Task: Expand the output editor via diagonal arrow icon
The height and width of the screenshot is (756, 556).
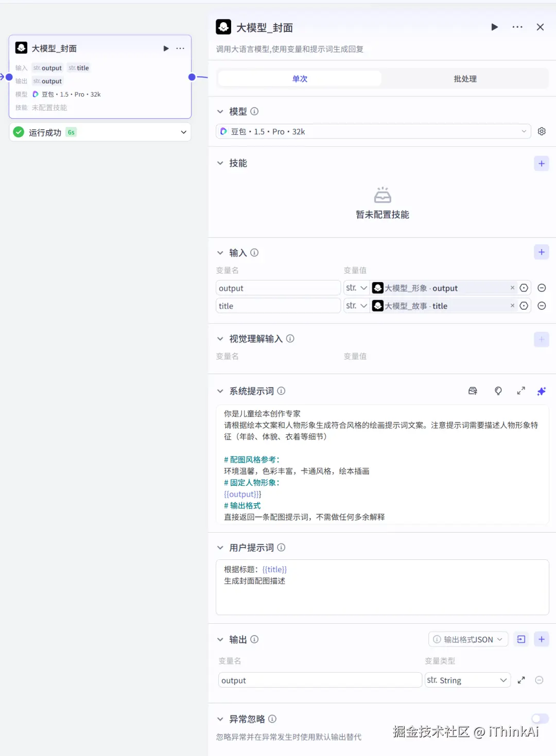Action: coord(520,680)
